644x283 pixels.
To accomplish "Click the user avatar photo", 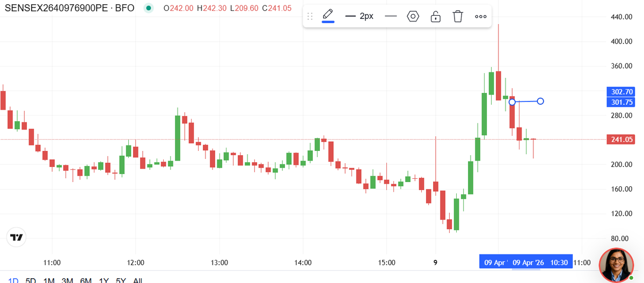I will [x=617, y=265].
